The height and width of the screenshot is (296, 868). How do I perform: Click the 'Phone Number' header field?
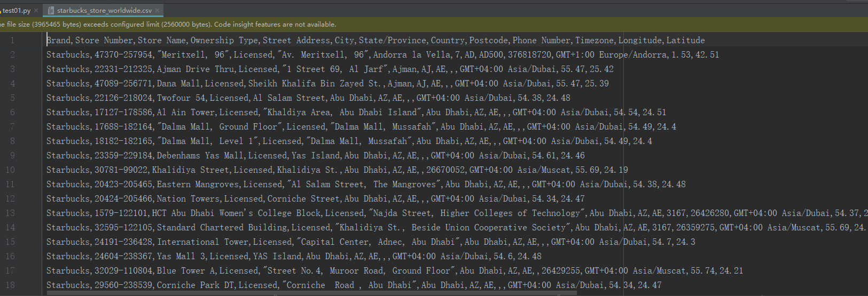[542, 41]
